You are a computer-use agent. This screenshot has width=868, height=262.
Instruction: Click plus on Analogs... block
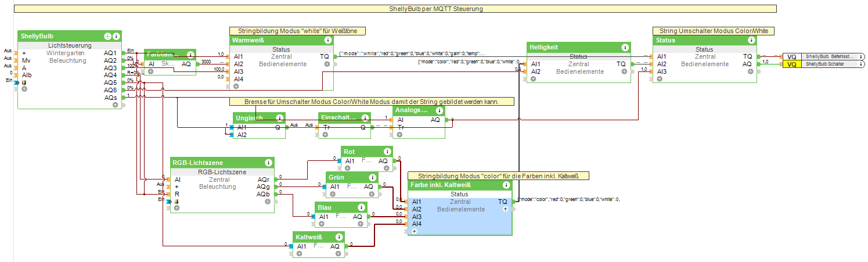pos(399,135)
